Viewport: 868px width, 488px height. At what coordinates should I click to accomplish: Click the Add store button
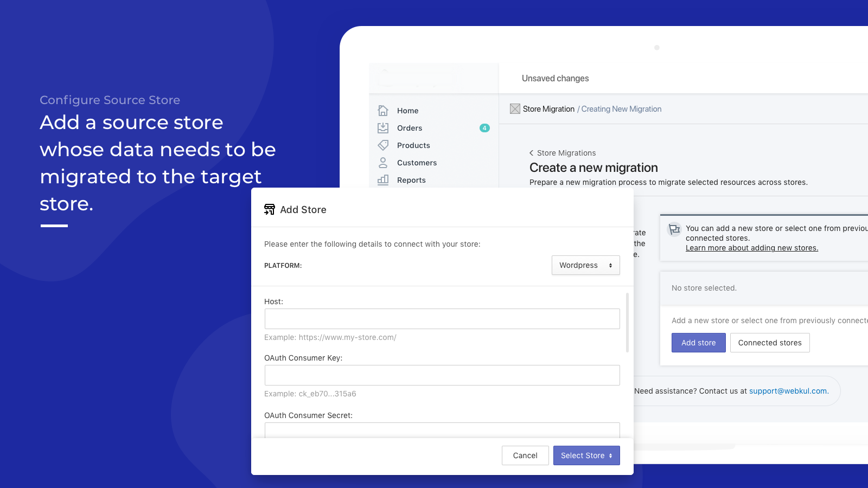tap(698, 342)
